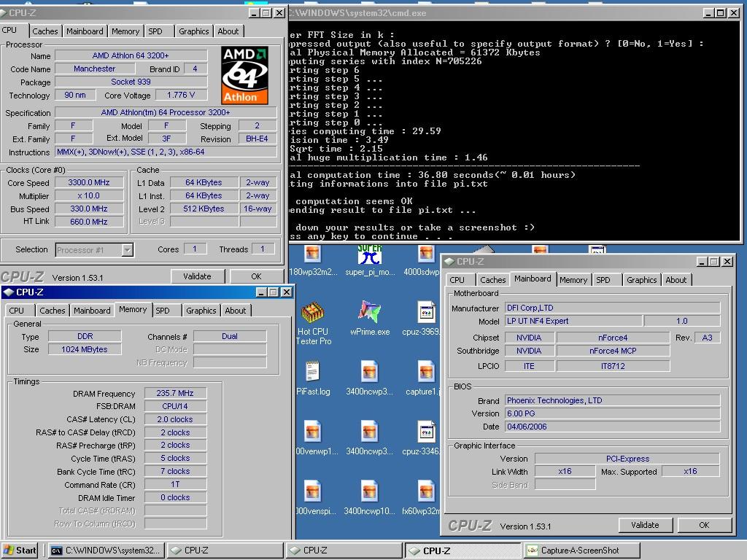Open Graphics tab in the top-left CPU-Z window
This screenshot has height=560, width=747.
coord(194,31)
